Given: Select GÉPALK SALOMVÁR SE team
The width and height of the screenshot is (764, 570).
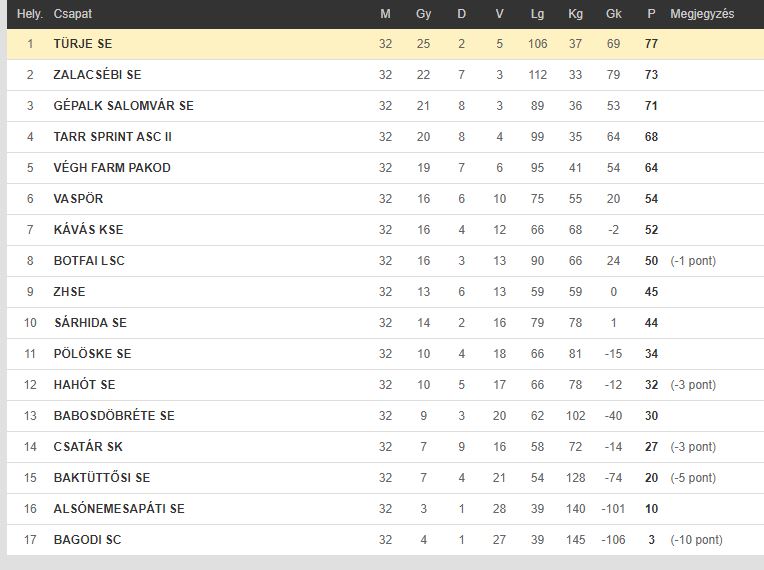Looking at the screenshot, I should coord(124,106).
